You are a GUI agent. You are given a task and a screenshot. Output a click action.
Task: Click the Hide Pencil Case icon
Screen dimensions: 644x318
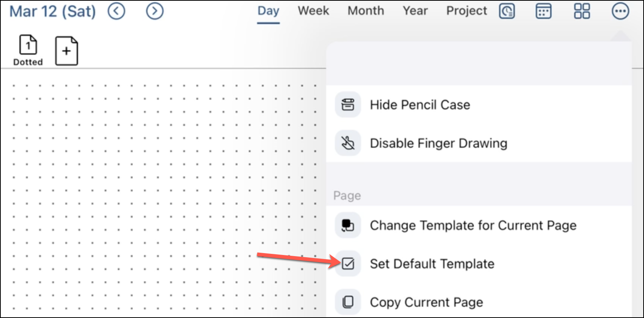[348, 105]
